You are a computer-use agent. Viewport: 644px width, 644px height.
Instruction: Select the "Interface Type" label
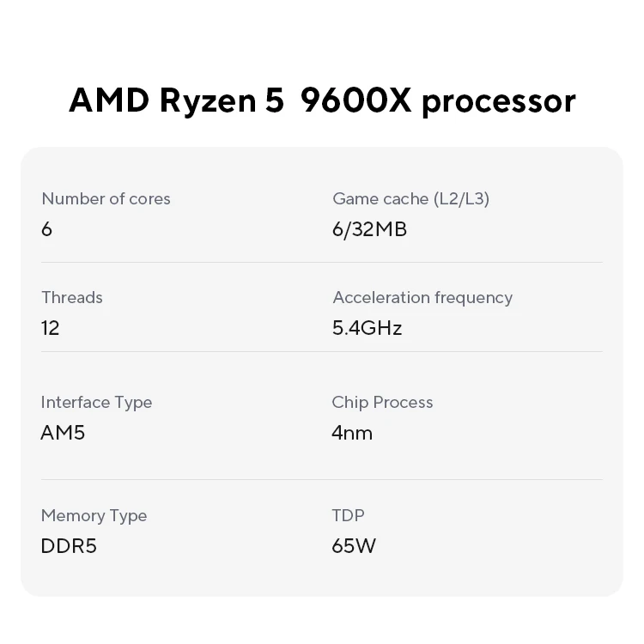click(96, 402)
